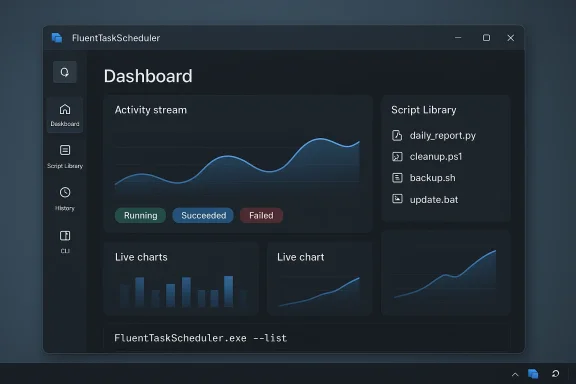576x384 pixels.
Task: Maximize the FluentTaskScheduler window
Action: tap(486, 37)
